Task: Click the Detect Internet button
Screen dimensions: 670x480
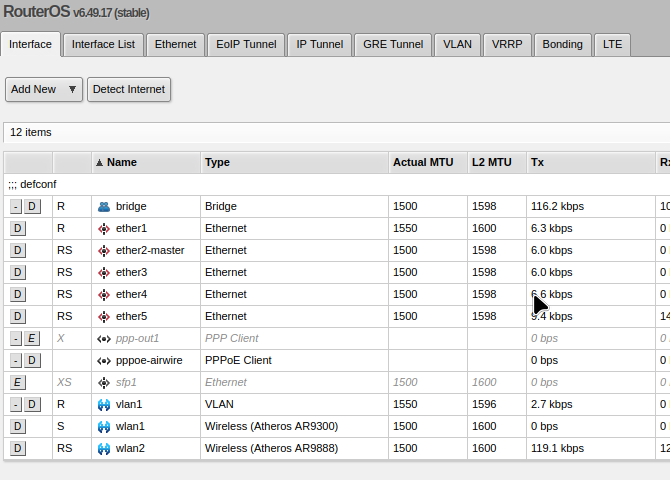Action: coord(129,89)
